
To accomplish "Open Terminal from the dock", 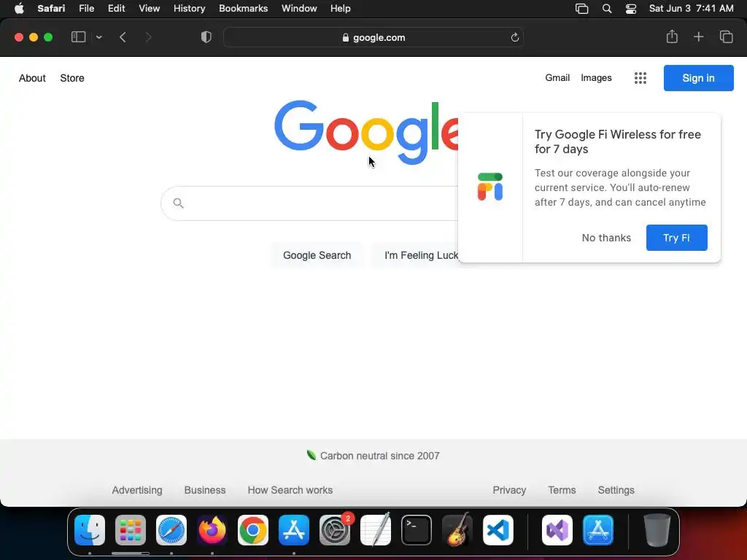I will tap(417, 530).
